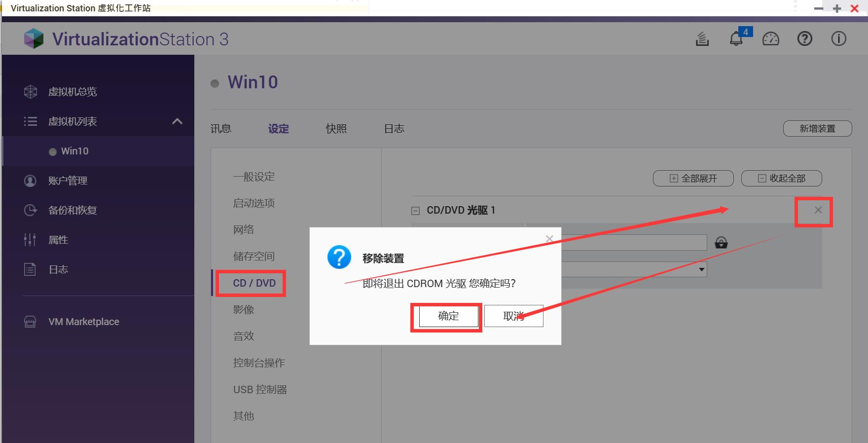
Task: Open the info icon in header
Action: coord(838,39)
